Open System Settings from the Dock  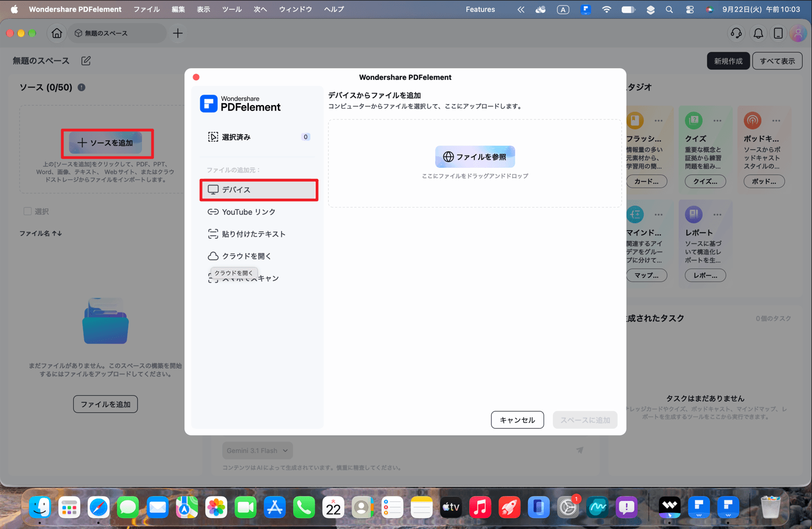click(x=568, y=507)
